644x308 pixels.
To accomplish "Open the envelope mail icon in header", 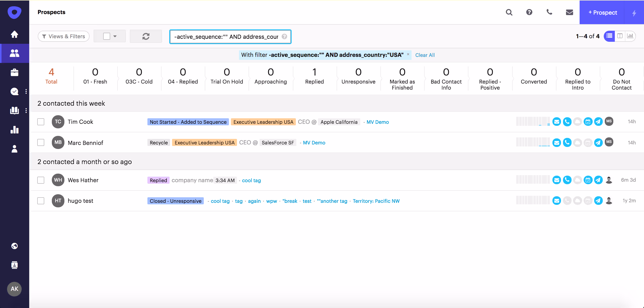I will (569, 12).
